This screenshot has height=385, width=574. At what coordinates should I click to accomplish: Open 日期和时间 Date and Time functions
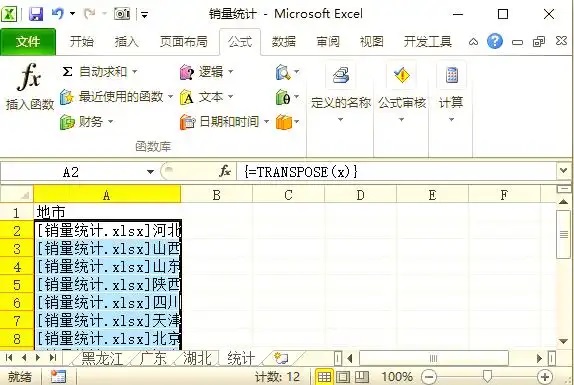click(x=224, y=122)
